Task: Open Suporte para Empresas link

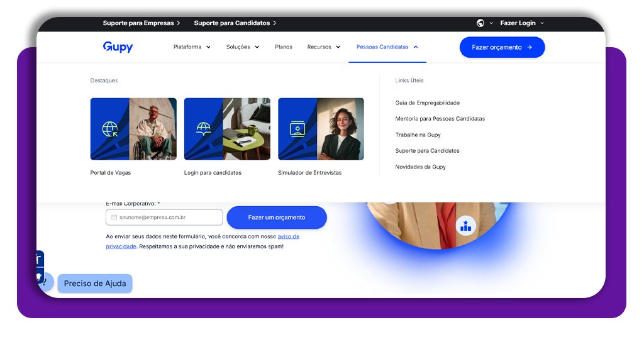Action: click(142, 23)
